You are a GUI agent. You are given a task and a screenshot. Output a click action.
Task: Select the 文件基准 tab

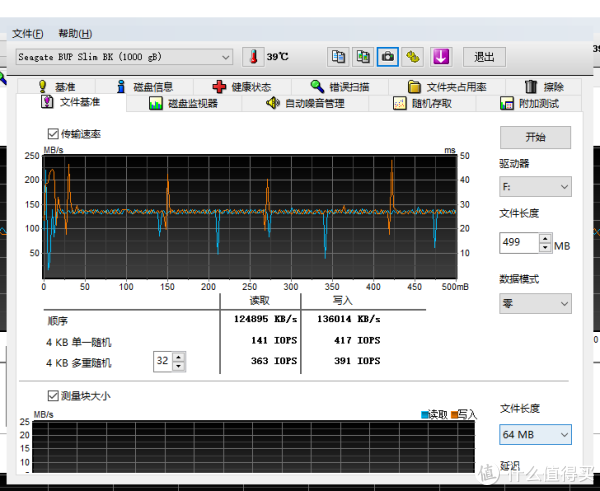tap(71, 102)
